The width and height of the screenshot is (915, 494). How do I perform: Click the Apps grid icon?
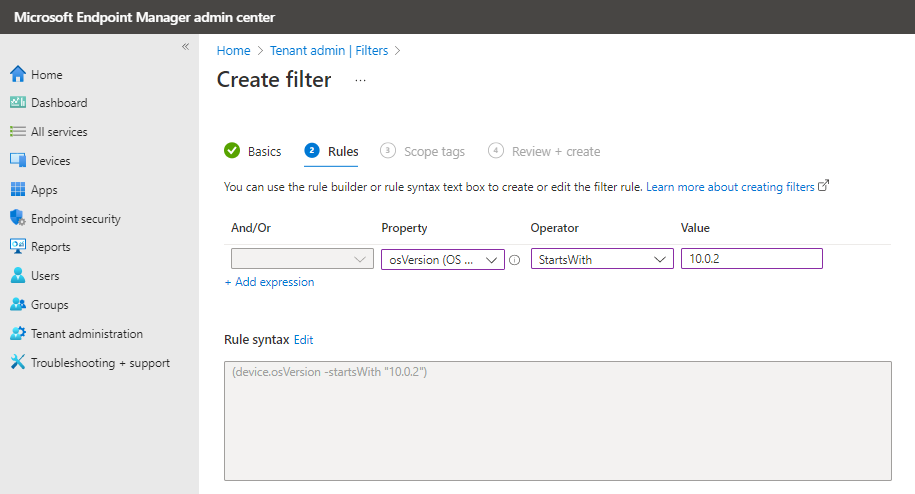(18, 190)
